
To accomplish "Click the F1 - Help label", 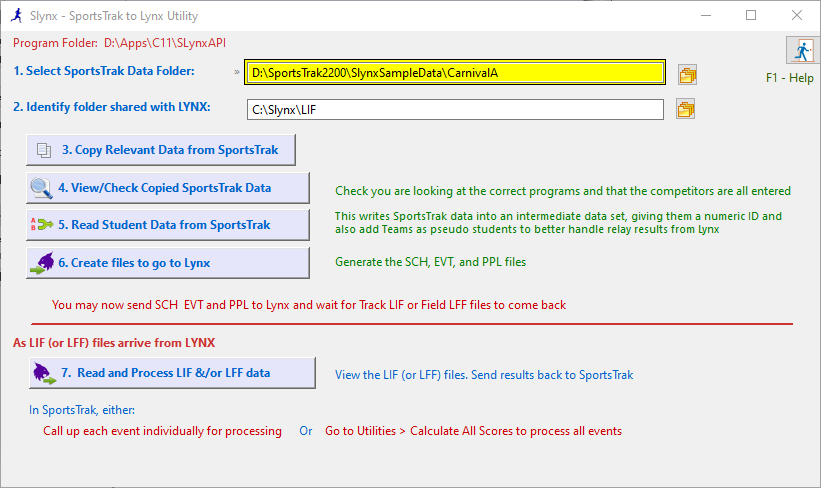I will tap(790, 78).
